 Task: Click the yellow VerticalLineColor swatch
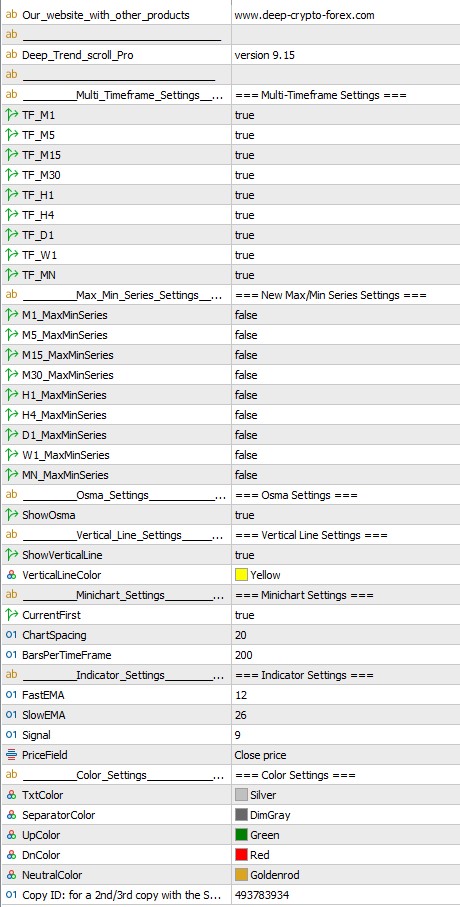pyautogui.click(x=241, y=575)
